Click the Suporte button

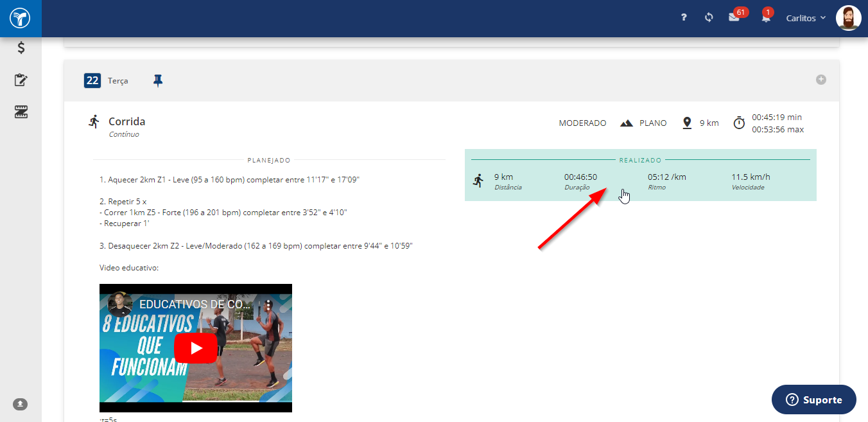point(814,400)
